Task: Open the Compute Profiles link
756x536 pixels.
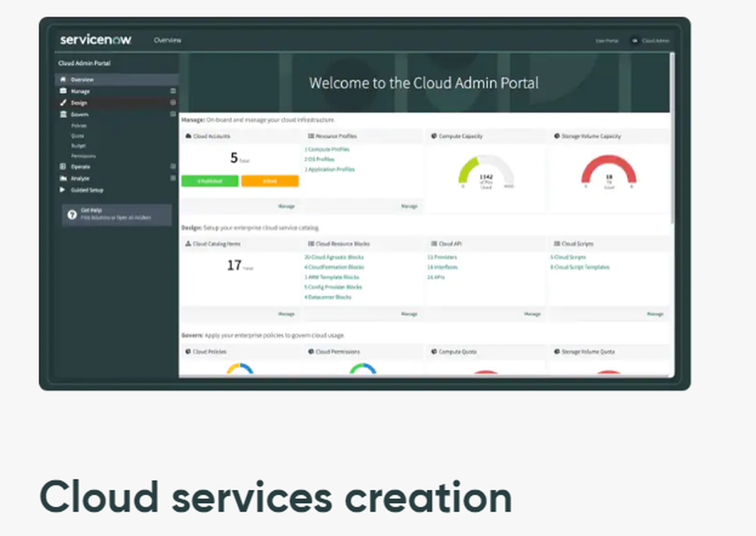Action: [327, 150]
